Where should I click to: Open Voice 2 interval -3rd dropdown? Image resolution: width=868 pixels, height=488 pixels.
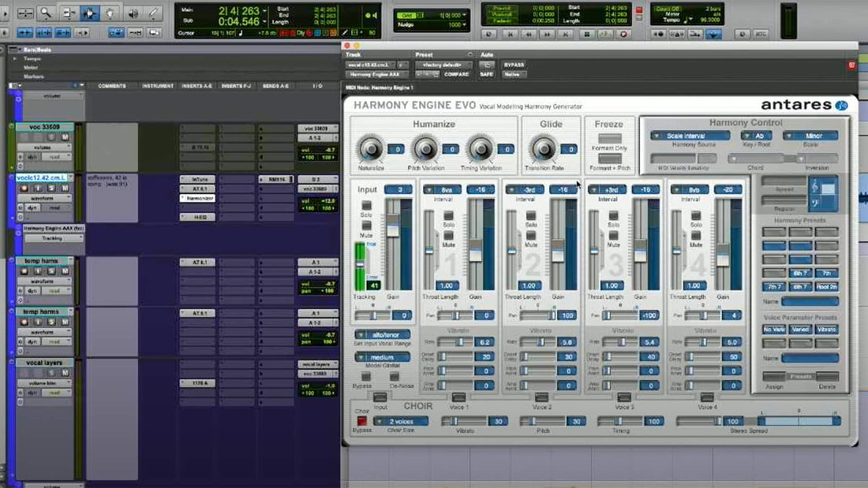pos(525,190)
